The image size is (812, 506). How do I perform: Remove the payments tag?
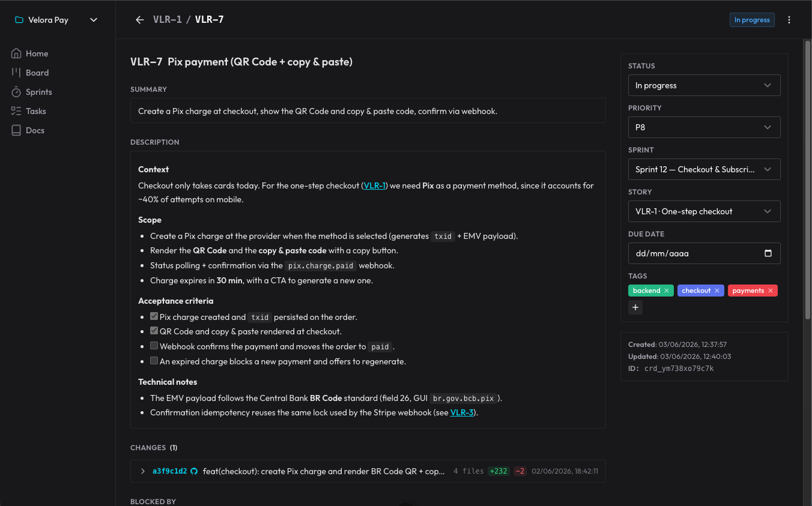(770, 291)
